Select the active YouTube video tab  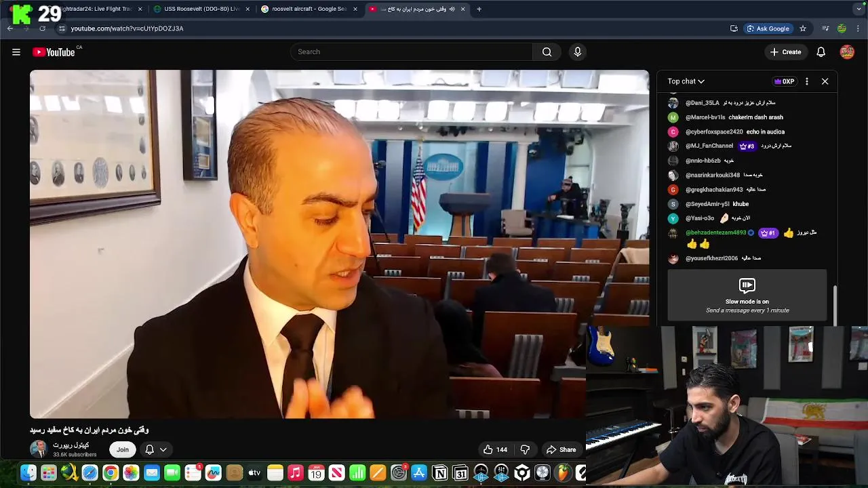click(x=416, y=9)
